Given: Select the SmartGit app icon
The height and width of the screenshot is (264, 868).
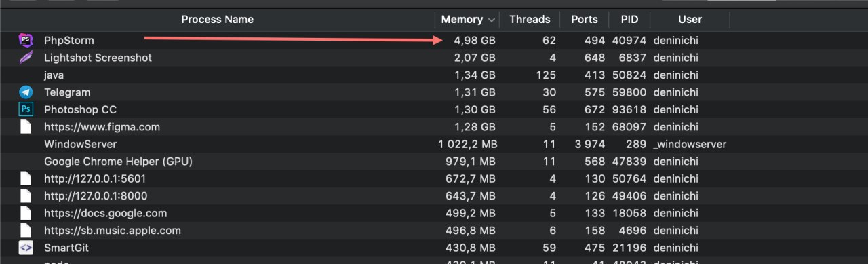Looking at the screenshot, I should (26, 248).
